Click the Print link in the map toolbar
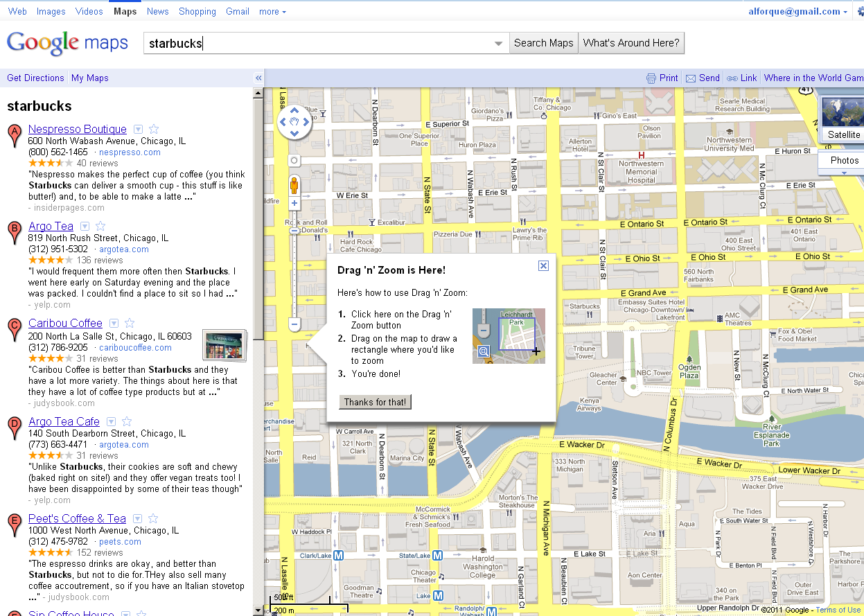 pos(662,78)
